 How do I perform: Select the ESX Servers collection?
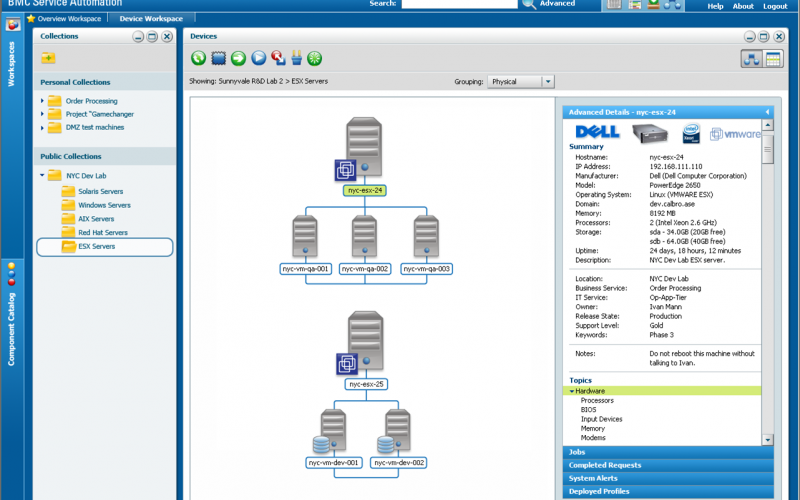[105, 246]
